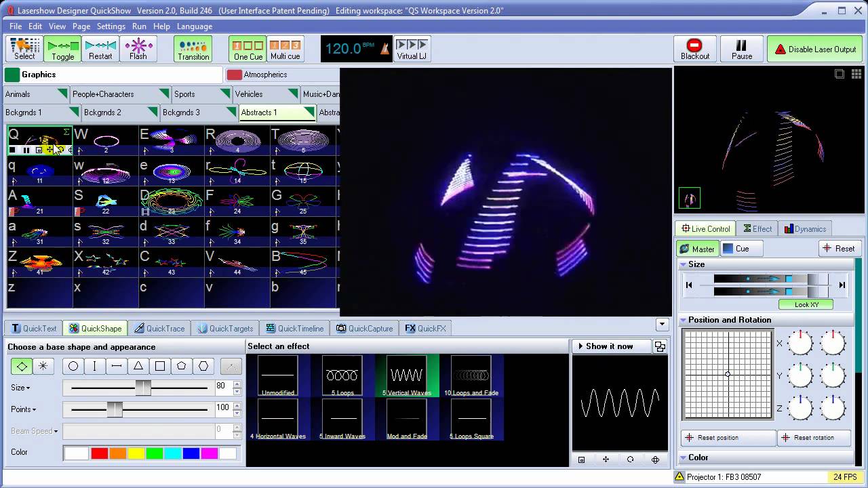The image size is (868, 488).
Task: Adjust the Points slider handle
Action: click(x=115, y=409)
